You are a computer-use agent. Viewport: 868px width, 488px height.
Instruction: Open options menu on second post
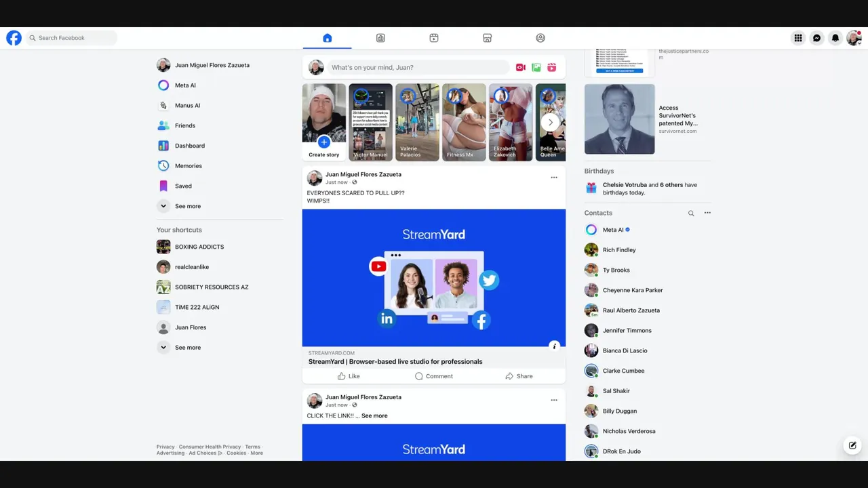click(x=554, y=401)
